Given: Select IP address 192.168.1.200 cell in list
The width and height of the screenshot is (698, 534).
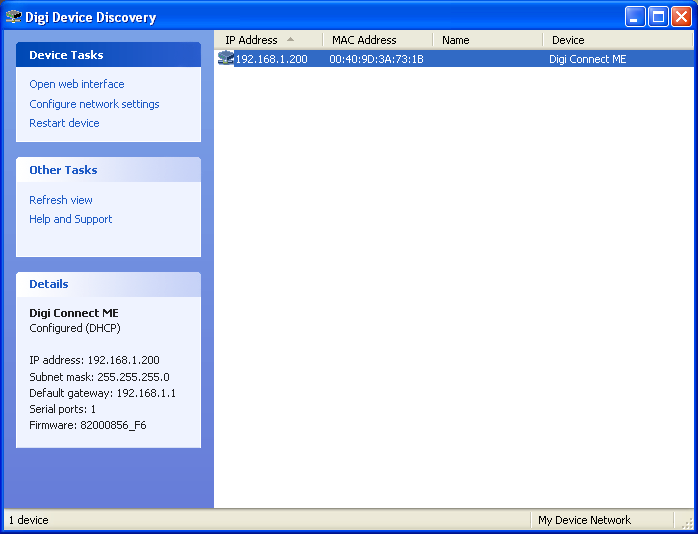Looking at the screenshot, I should [271, 59].
